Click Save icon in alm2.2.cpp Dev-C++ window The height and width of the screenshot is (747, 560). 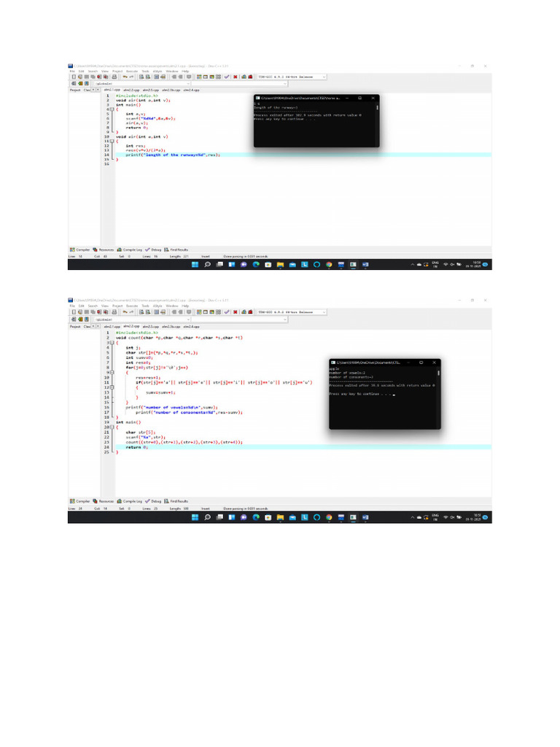point(87,312)
